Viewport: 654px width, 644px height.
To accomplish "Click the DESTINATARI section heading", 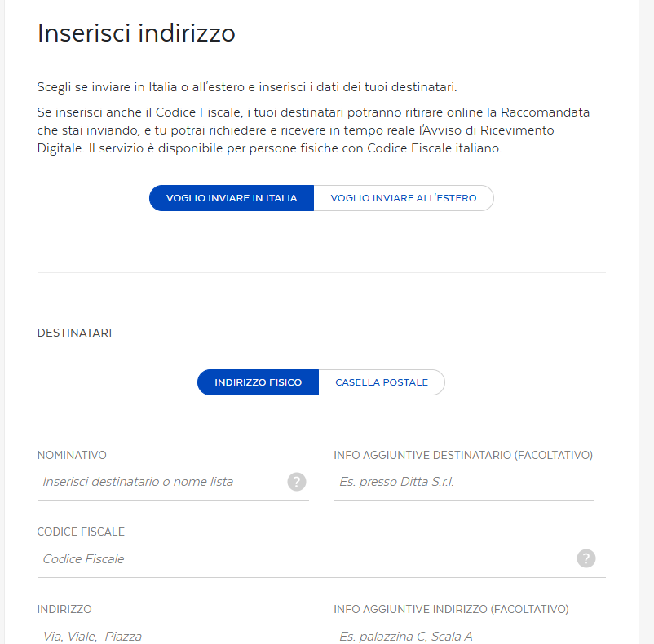I will (74, 333).
